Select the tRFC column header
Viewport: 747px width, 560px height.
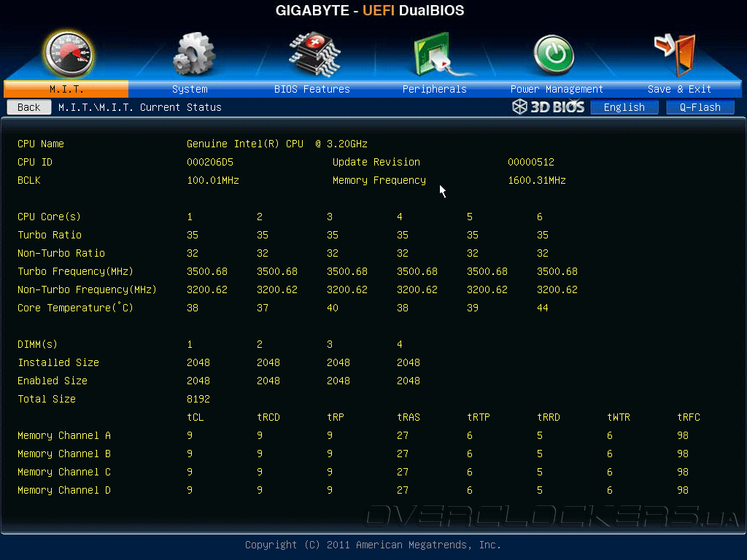pyautogui.click(x=689, y=417)
